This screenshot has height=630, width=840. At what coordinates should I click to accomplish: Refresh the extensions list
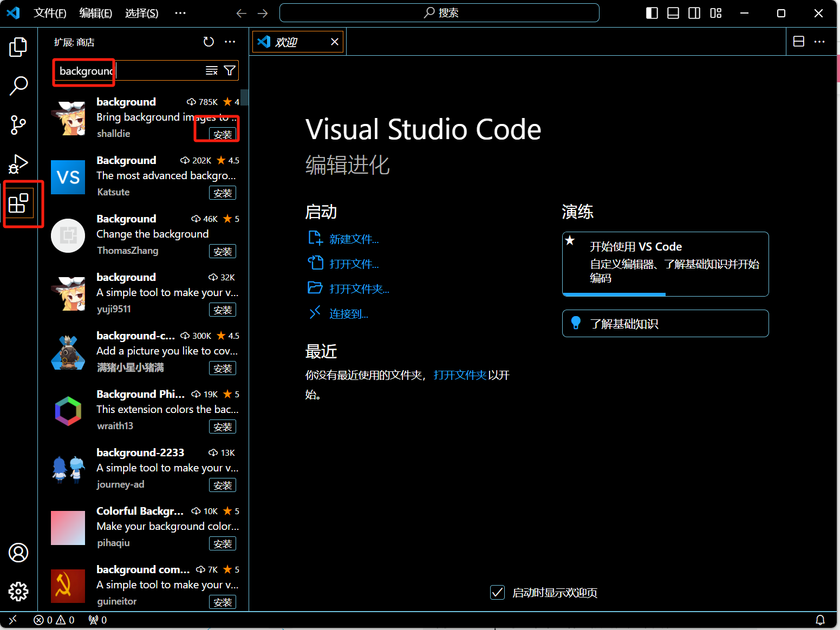pos(209,42)
